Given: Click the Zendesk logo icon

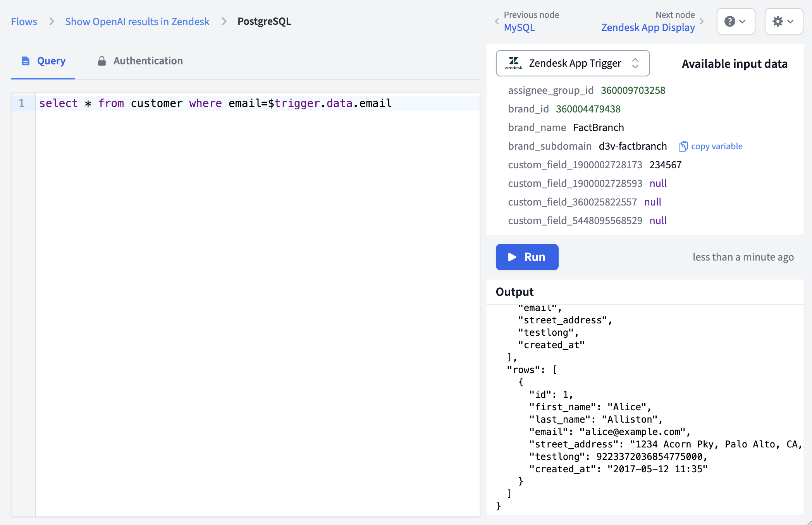Looking at the screenshot, I should point(514,63).
